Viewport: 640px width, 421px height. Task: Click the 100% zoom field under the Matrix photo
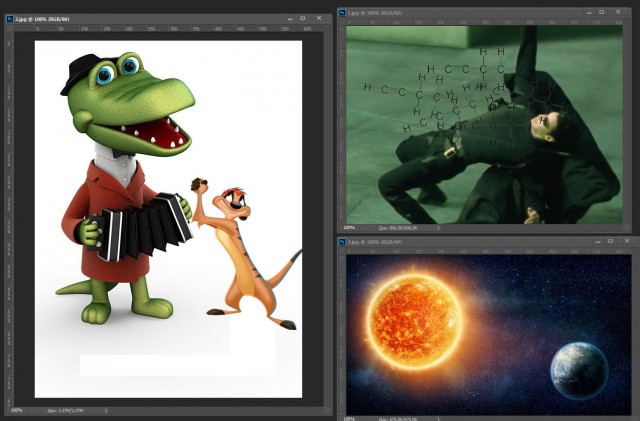pyautogui.click(x=349, y=228)
